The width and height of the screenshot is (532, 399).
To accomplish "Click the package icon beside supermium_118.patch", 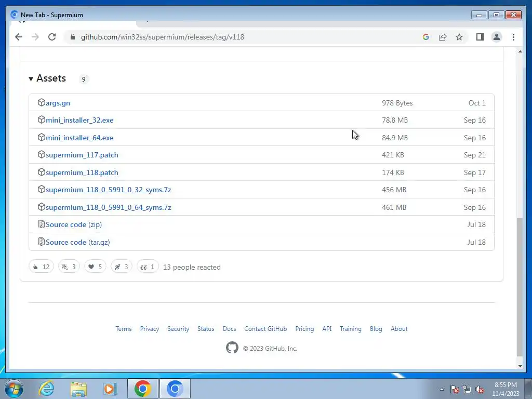I will [41, 172].
